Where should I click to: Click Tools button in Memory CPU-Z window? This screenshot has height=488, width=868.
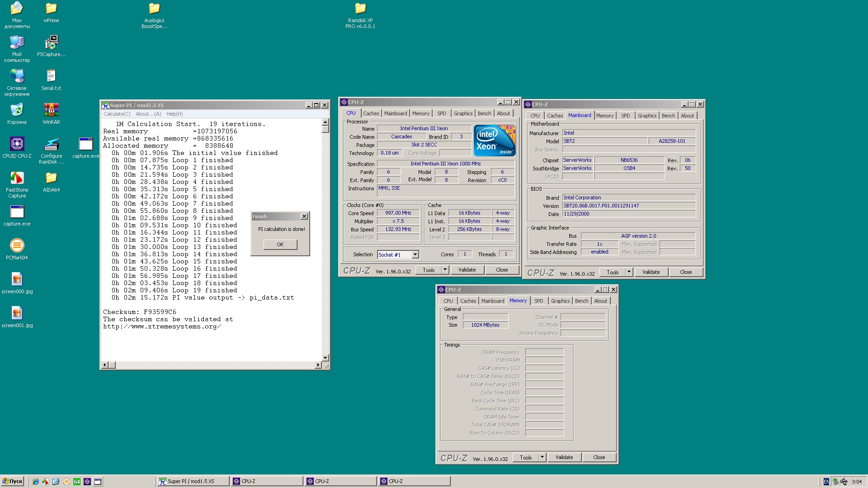click(526, 457)
